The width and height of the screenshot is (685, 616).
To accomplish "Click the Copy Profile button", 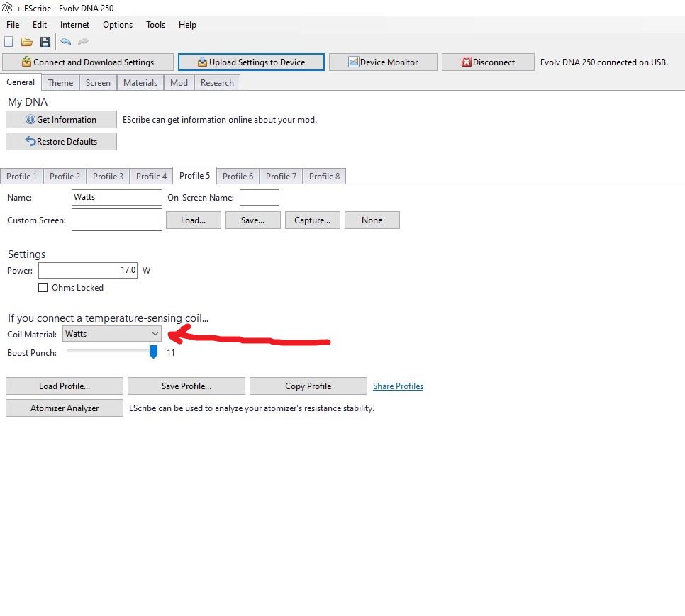I will pyautogui.click(x=308, y=386).
